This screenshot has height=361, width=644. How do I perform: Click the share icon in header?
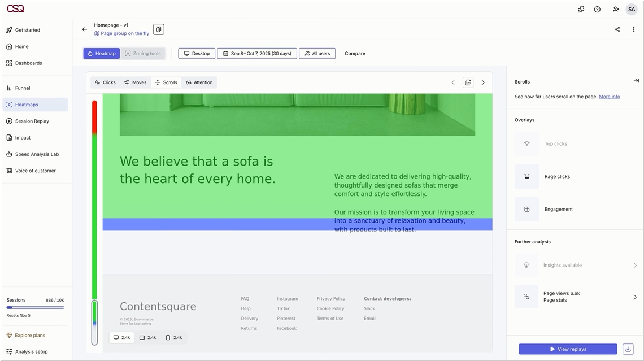click(617, 29)
